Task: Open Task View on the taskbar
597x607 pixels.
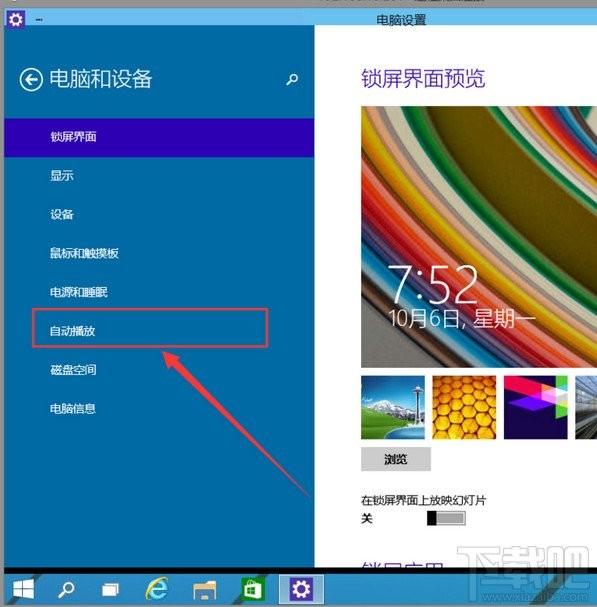Action: 110,590
